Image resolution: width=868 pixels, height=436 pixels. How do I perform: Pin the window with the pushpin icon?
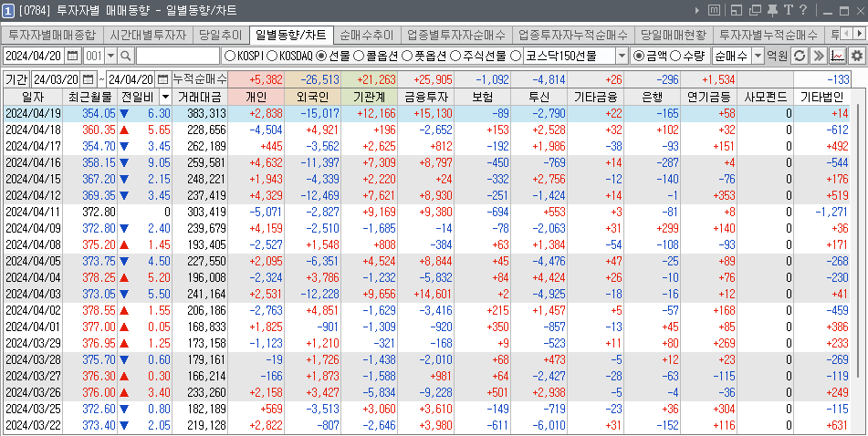[x=772, y=10]
